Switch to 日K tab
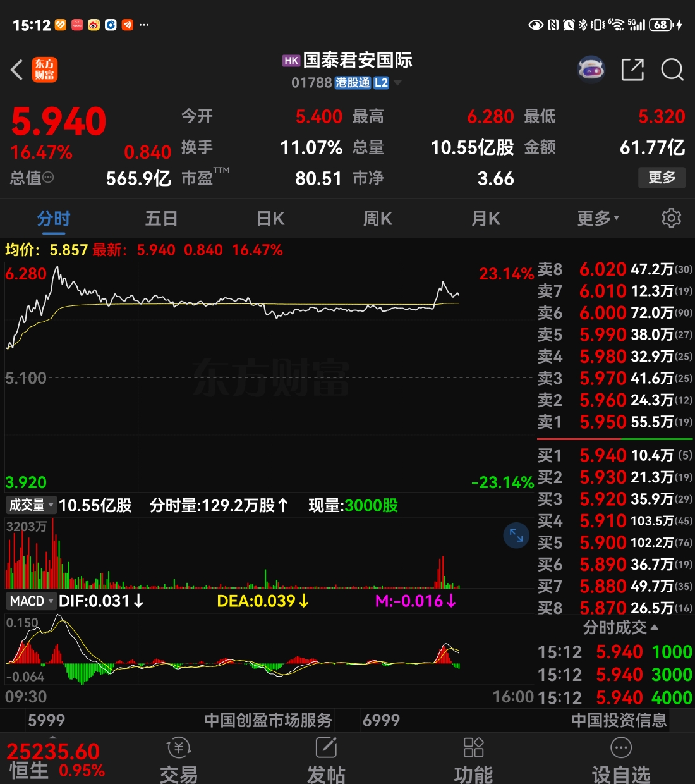695x784 pixels. coord(270,218)
